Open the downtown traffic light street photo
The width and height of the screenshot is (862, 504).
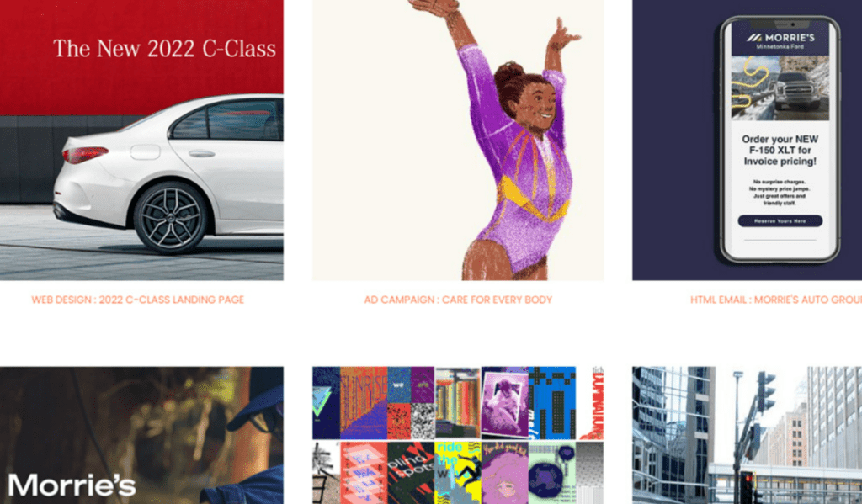(x=748, y=435)
